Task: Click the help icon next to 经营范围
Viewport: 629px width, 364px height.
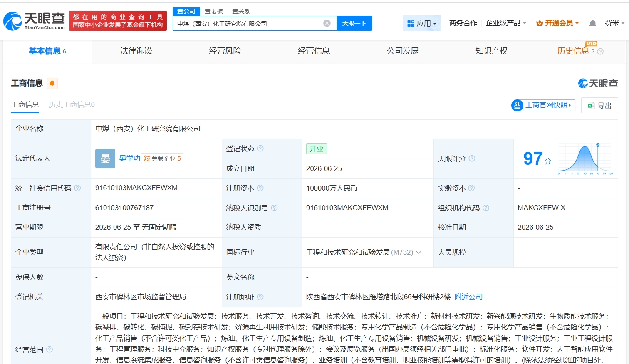Action: coord(50,349)
